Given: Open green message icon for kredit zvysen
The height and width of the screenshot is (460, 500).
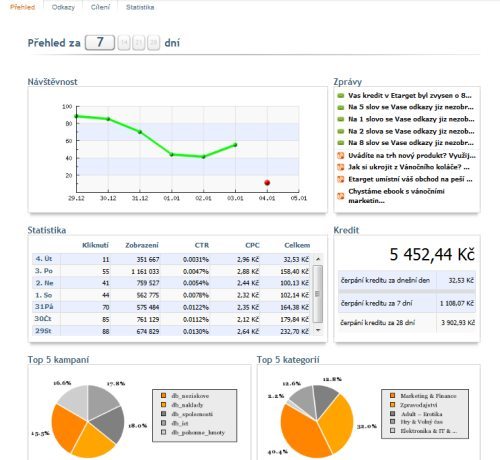Looking at the screenshot, I should click(340, 96).
